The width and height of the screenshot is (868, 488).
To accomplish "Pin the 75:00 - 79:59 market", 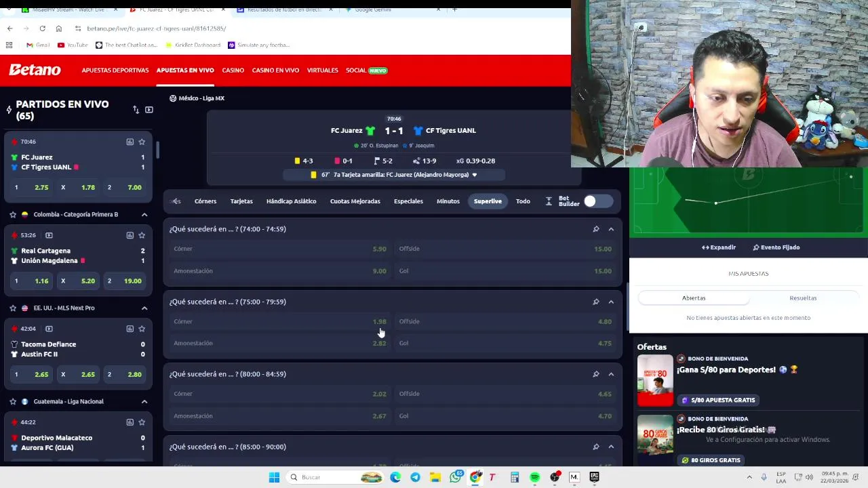I will 596,302.
